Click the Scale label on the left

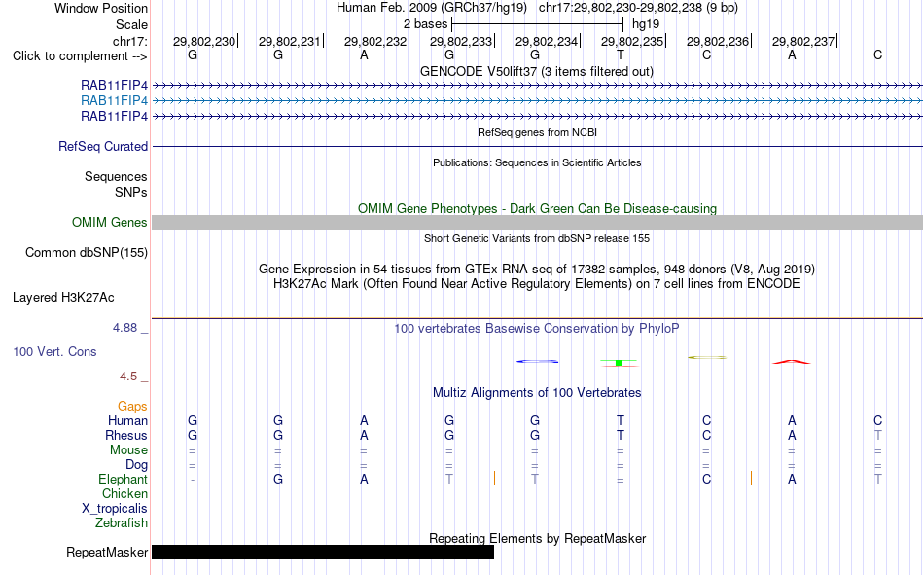pyautogui.click(x=131, y=24)
